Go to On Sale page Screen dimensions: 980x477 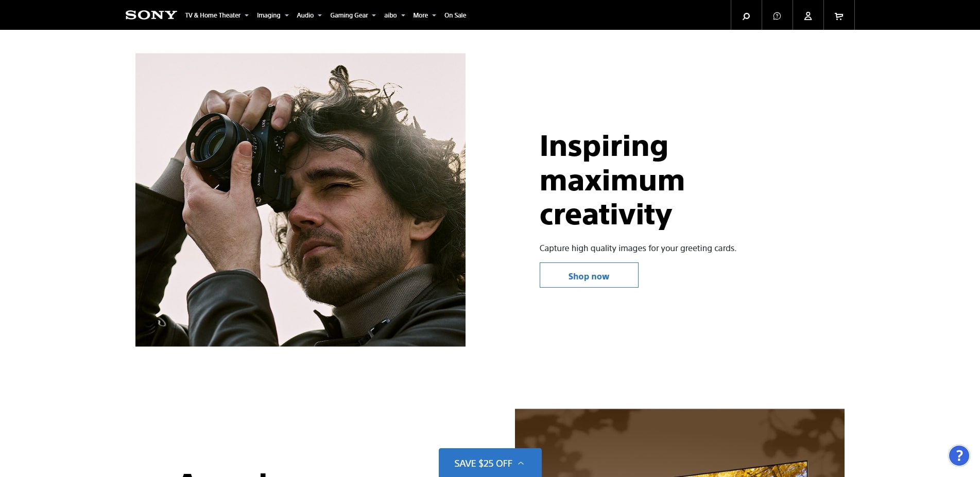click(455, 15)
